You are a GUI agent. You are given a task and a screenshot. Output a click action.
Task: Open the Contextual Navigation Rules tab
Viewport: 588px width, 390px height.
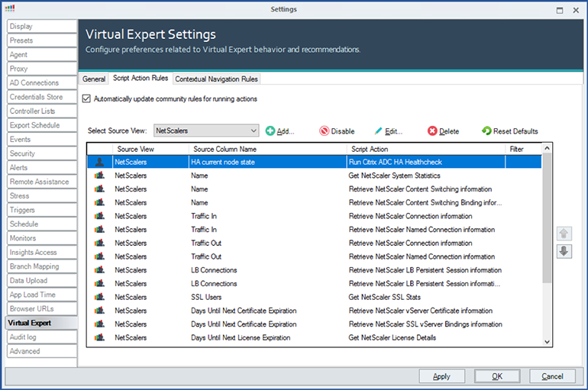pos(216,79)
